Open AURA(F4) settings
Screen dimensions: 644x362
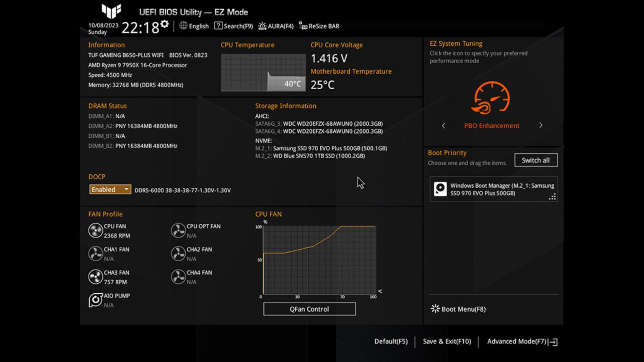coord(280,26)
